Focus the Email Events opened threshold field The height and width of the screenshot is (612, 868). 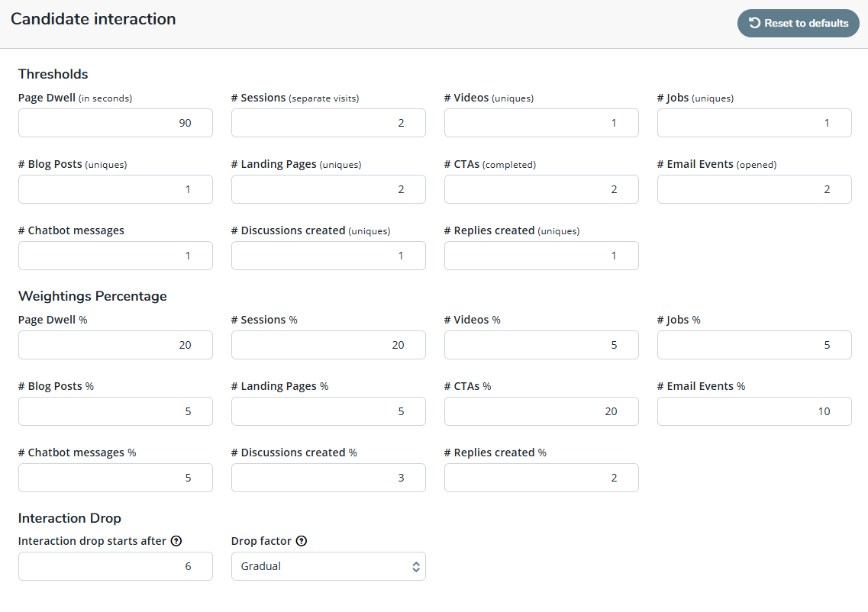(753, 189)
